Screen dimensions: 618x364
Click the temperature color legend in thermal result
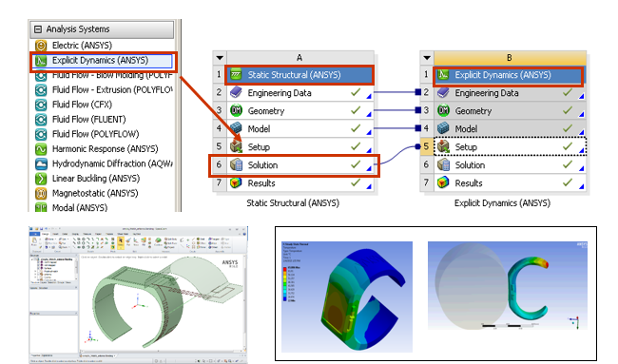click(x=285, y=284)
